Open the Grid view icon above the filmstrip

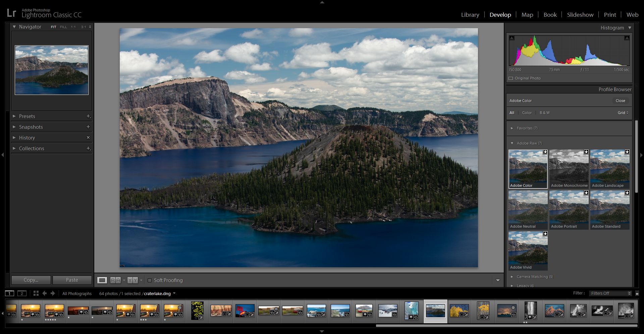click(36, 293)
